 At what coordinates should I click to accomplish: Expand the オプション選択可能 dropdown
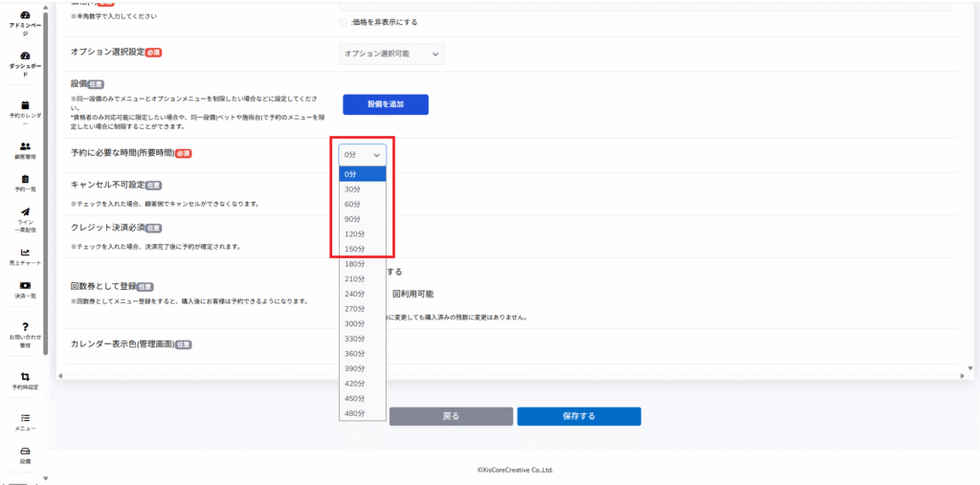click(392, 55)
